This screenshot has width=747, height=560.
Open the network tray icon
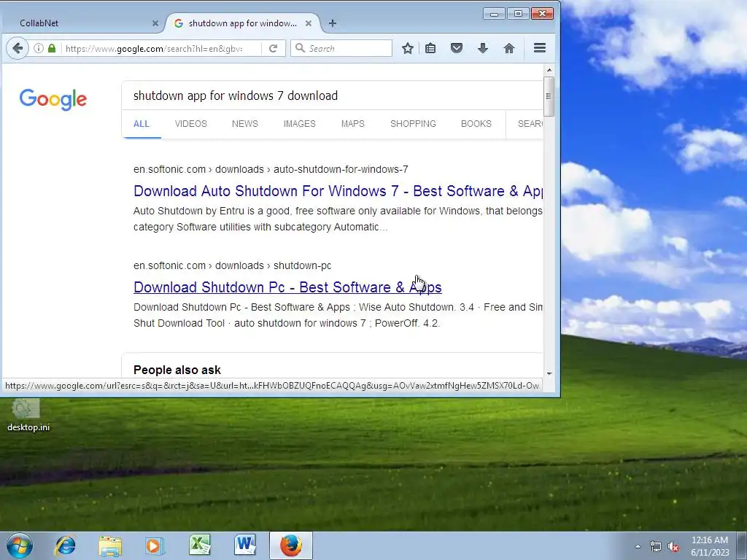coord(656,547)
